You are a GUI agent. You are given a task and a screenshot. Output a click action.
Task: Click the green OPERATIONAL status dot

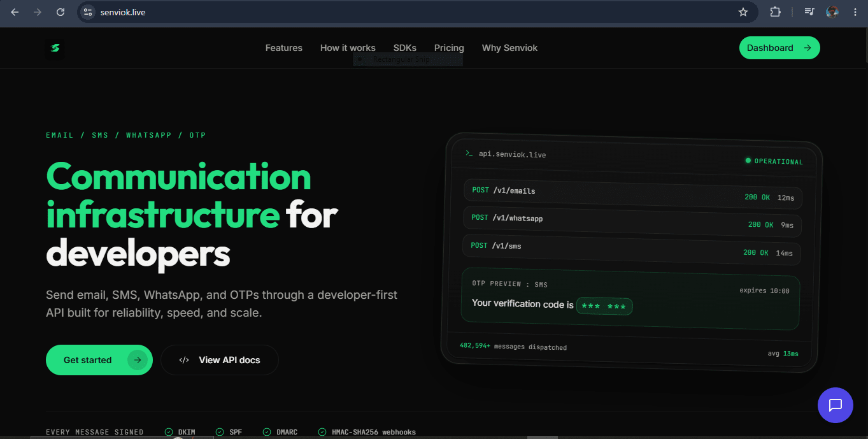(x=748, y=161)
